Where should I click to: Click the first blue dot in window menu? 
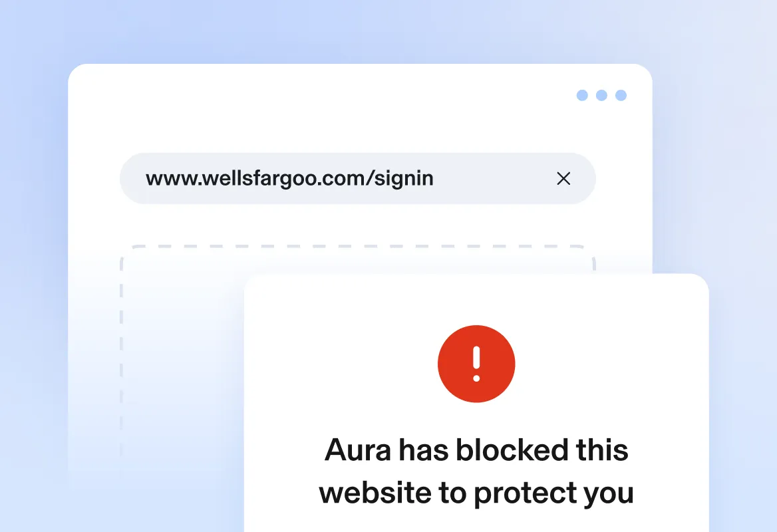point(582,95)
